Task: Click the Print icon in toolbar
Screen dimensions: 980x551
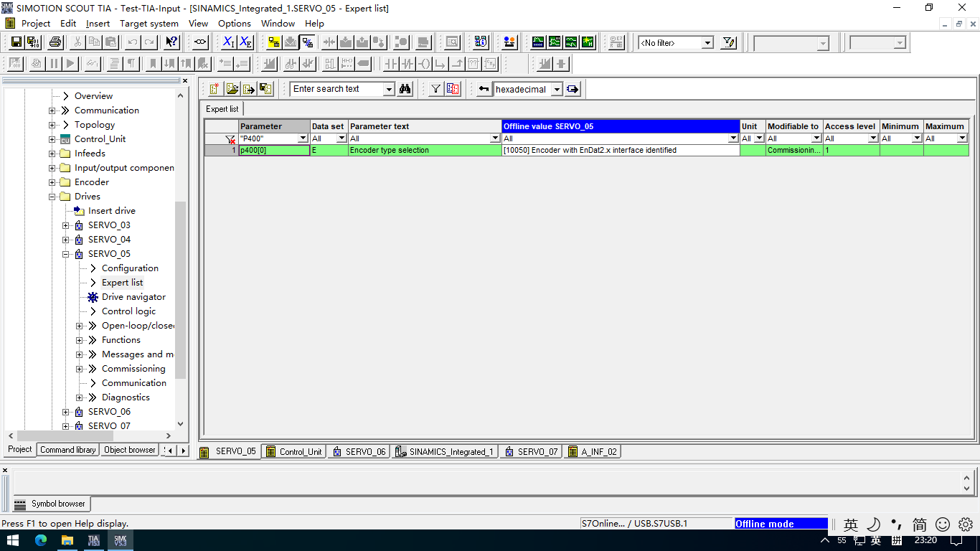Action: pyautogui.click(x=55, y=42)
